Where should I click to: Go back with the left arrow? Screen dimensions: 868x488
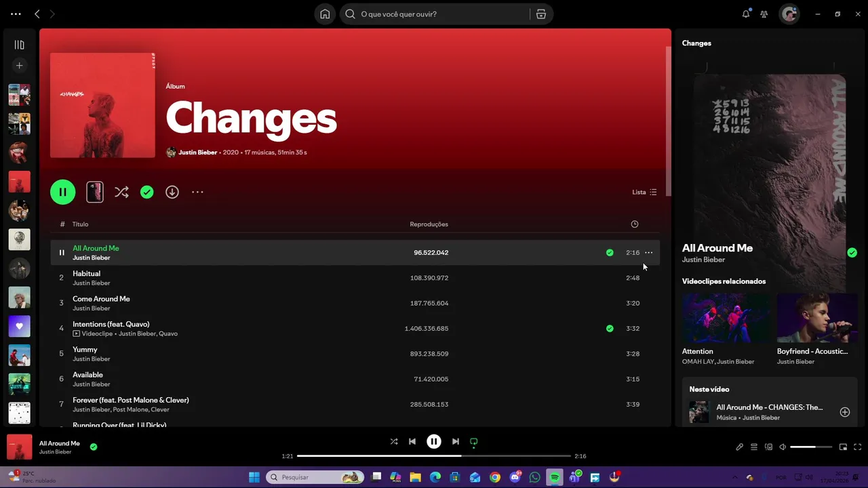pyautogui.click(x=37, y=14)
